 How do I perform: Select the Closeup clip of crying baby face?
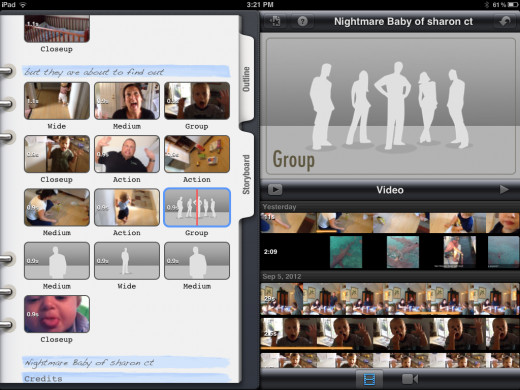pos(57,314)
